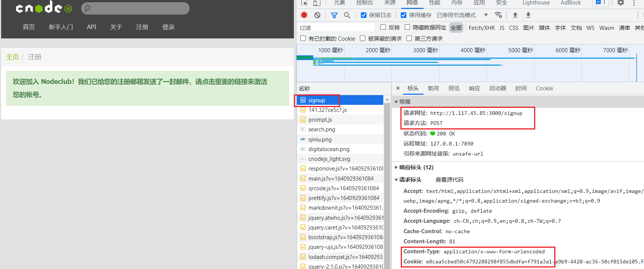
Task: Open the issues counter badge showing 1
Action: (x=601, y=3)
